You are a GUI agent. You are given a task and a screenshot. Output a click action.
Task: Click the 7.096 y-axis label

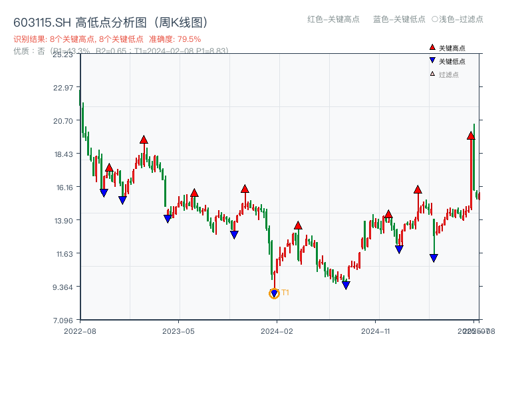point(63,321)
